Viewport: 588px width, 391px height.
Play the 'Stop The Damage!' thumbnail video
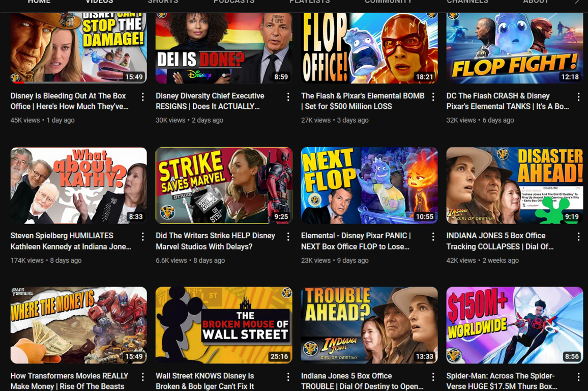[x=79, y=48]
